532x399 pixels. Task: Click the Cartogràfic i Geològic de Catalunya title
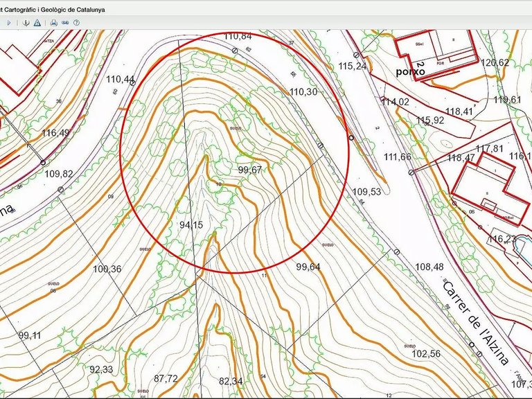point(53,10)
